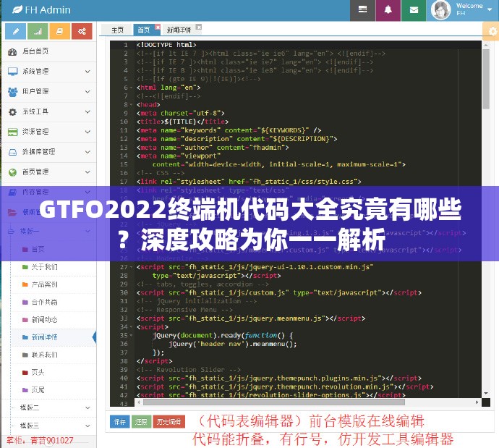Image resolution: width=499 pixels, height=448 pixels.
Task: Click the editor horizontal scrollbar thumb
Action: 273,402
